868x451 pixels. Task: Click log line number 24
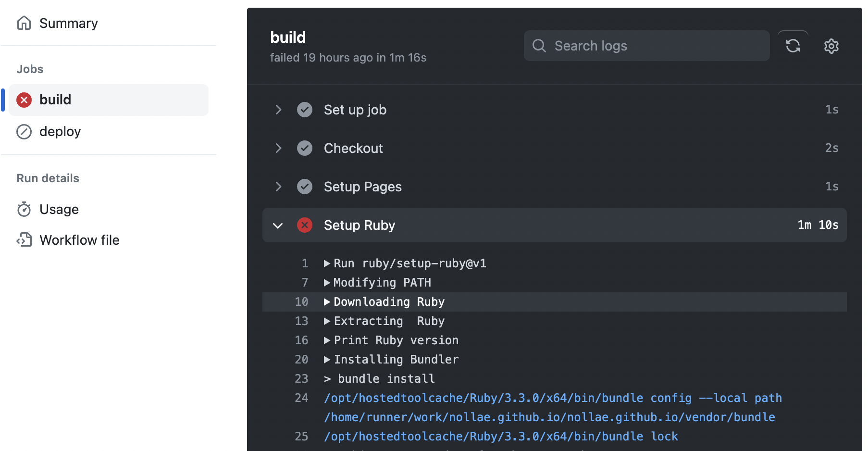point(301,398)
